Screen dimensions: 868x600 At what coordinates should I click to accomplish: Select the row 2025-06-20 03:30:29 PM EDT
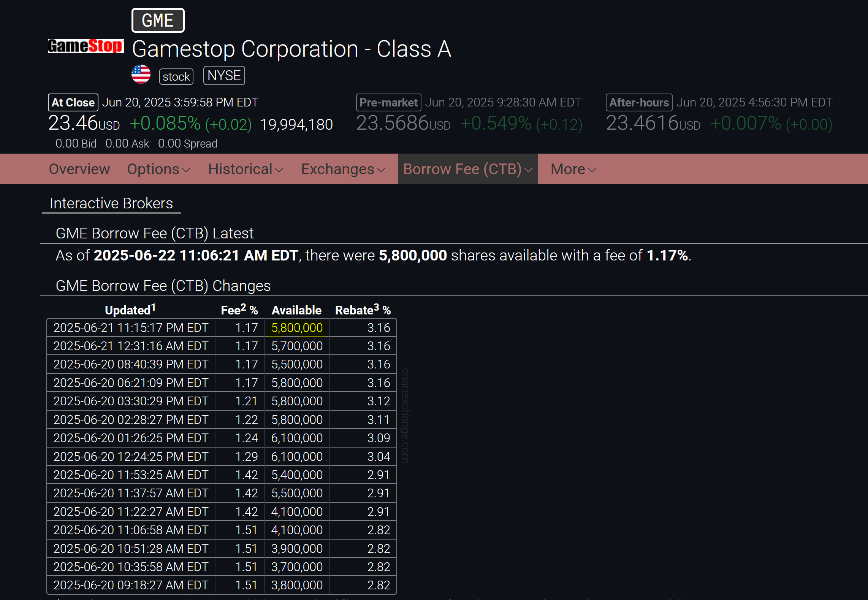coord(222,401)
